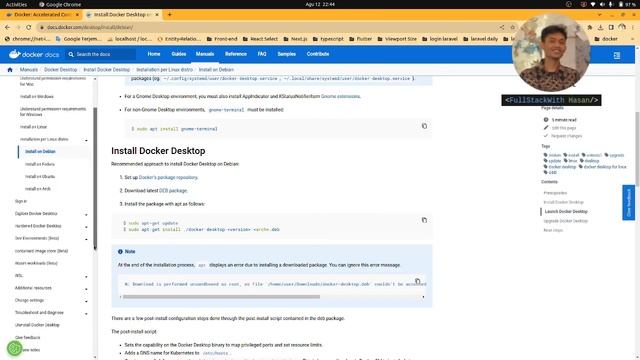This screenshot has height=360, width=640.
Task: Open new browser tab plus button
Action: pyautogui.click(x=169, y=15)
